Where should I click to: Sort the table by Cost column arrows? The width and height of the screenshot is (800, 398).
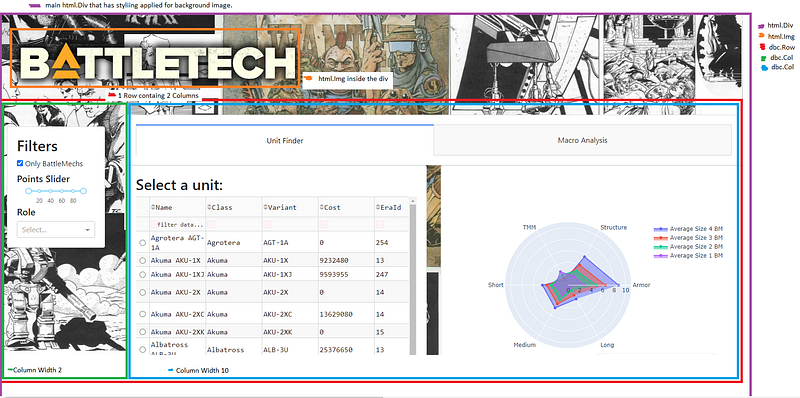coord(321,208)
